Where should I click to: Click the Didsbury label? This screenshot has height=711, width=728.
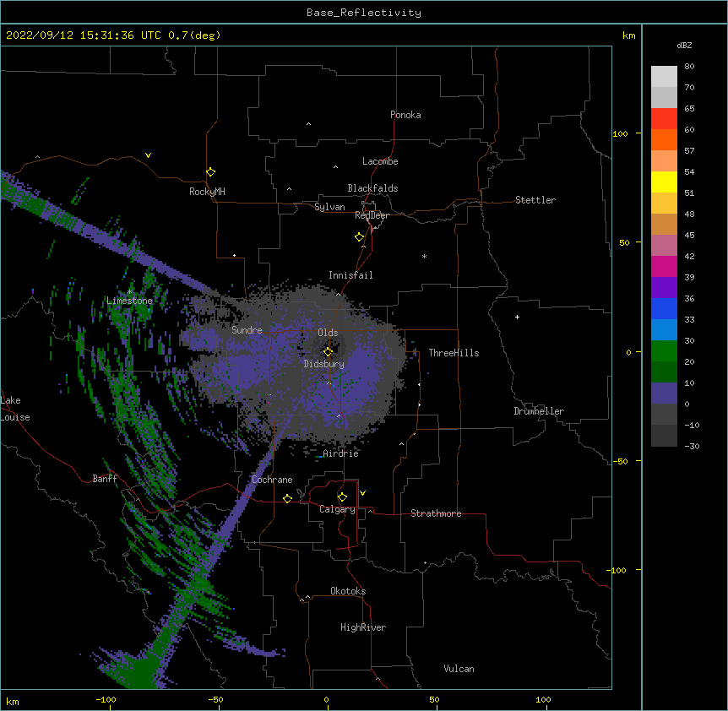(x=324, y=364)
